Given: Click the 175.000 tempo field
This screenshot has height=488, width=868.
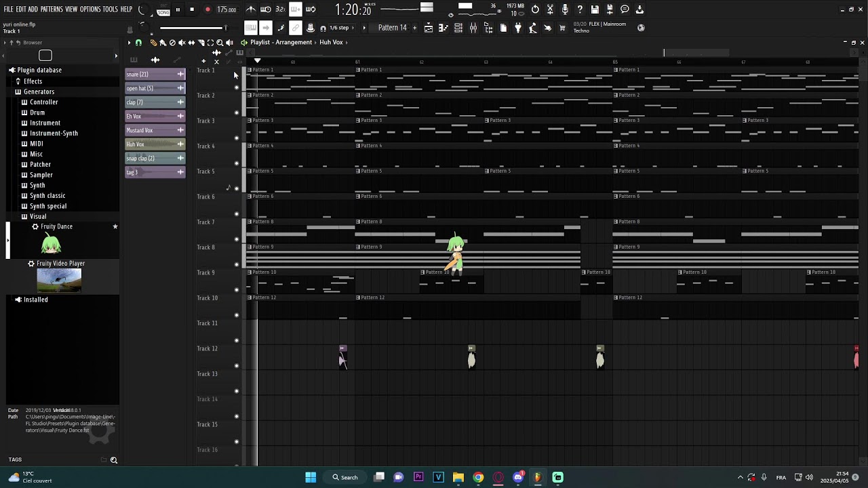Looking at the screenshot, I should tap(226, 9).
